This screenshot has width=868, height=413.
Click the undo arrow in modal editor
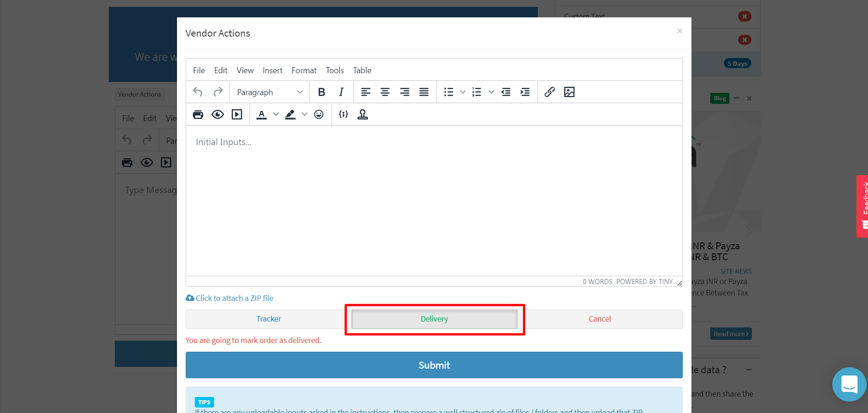point(198,92)
